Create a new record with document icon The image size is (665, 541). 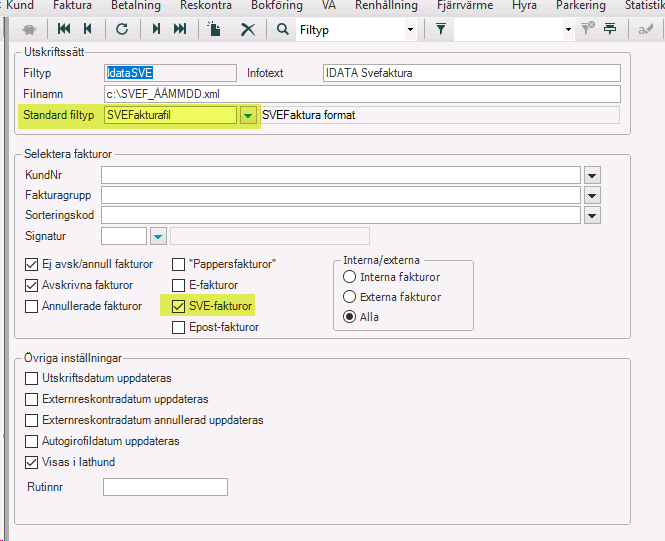[x=215, y=30]
